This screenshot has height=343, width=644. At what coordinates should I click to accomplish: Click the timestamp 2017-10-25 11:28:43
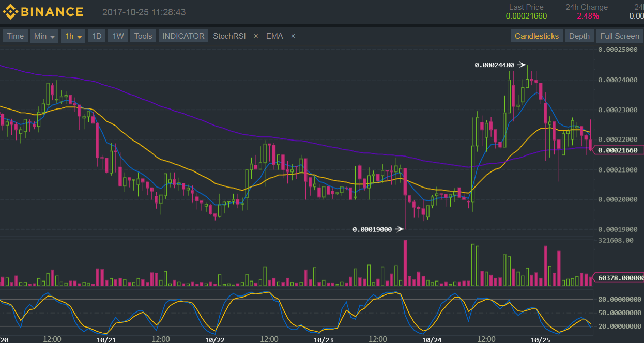tap(144, 12)
